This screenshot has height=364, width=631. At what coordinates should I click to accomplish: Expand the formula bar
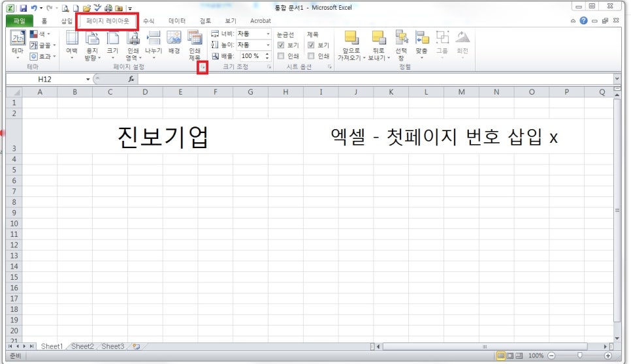pos(617,79)
